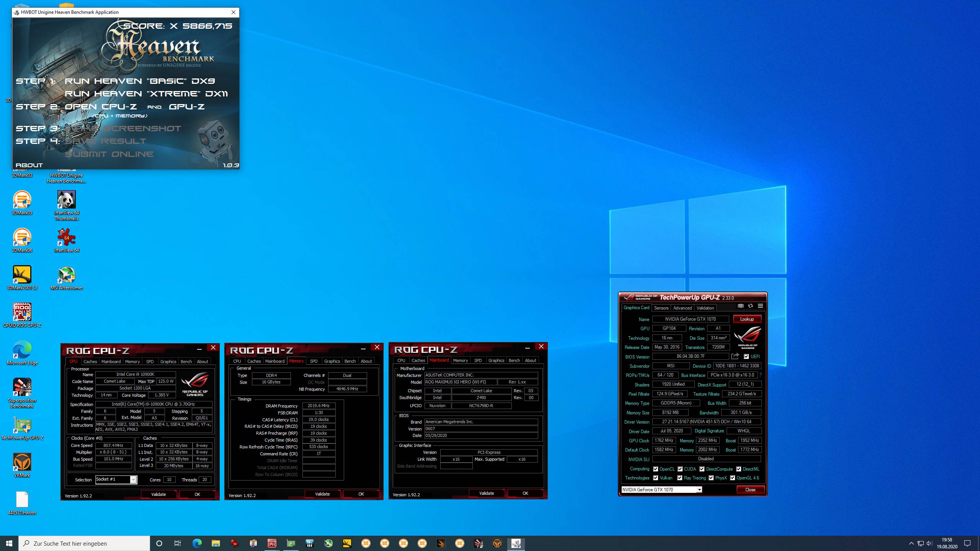
Task: Open Caches tab in CPU-Z CPU window
Action: pyautogui.click(x=90, y=362)
